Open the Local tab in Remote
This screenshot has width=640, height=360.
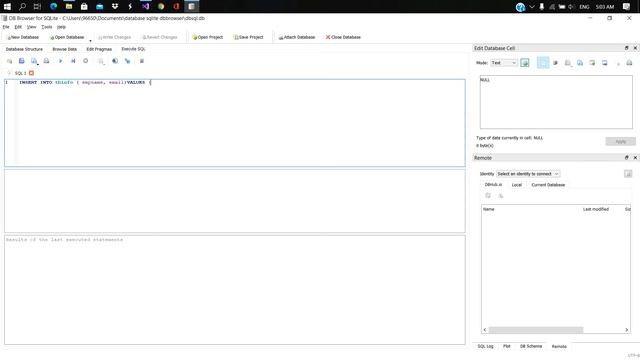(x=517, y=185)
